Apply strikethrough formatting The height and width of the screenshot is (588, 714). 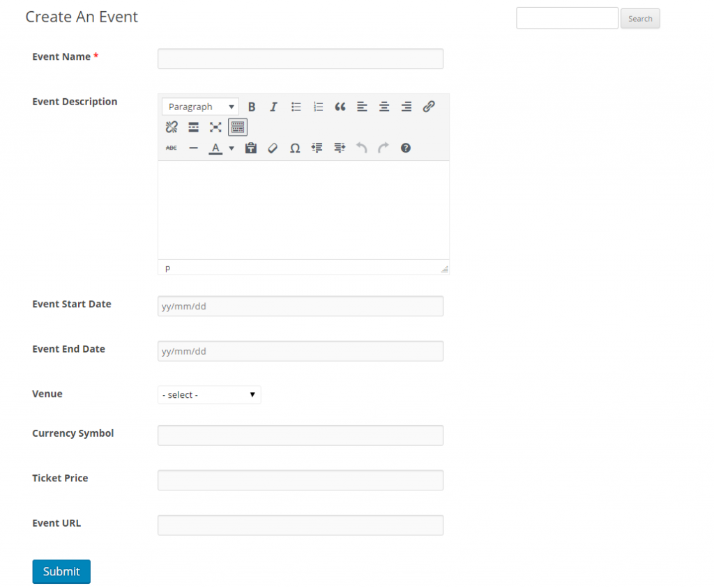pos(171,148)
